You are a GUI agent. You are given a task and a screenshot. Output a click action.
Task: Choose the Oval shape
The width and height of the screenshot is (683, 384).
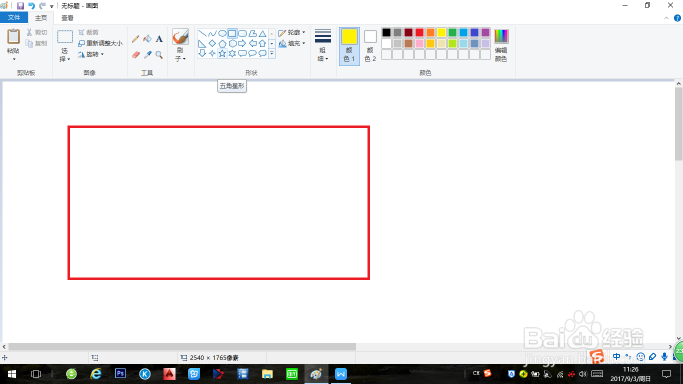click(x=222, y=34)
